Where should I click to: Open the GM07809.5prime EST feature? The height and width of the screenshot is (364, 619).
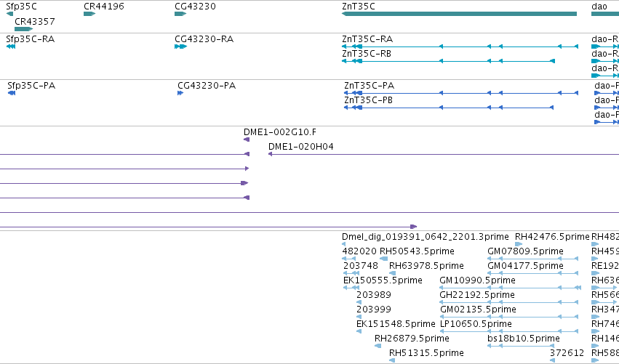click(x=533, y=259)
